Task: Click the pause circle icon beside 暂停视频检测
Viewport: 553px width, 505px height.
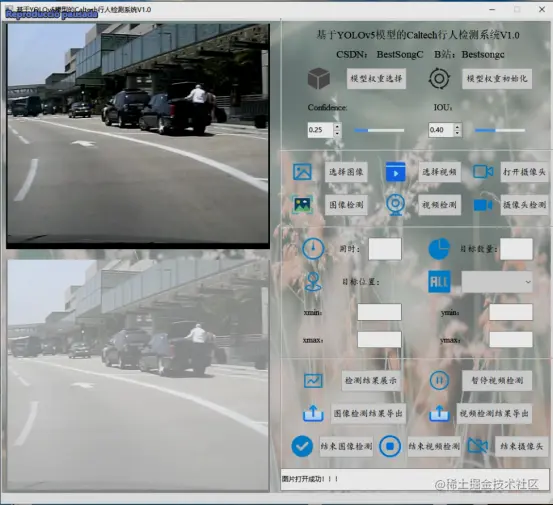Action: [439, 380]
